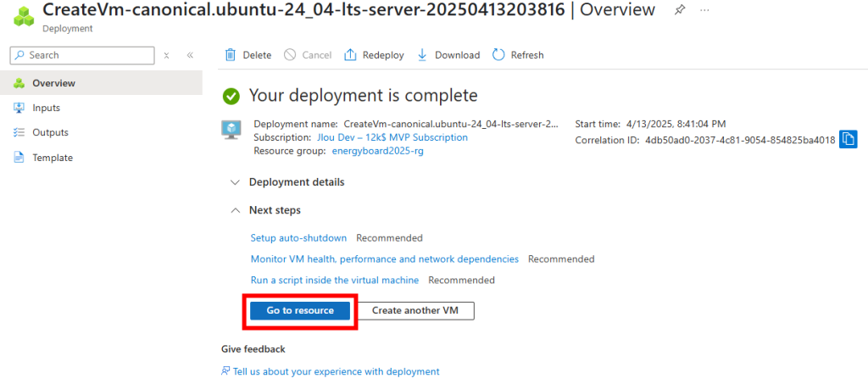Click the Delete trash icon
The image size is (868, 384).
click(230, 55)
